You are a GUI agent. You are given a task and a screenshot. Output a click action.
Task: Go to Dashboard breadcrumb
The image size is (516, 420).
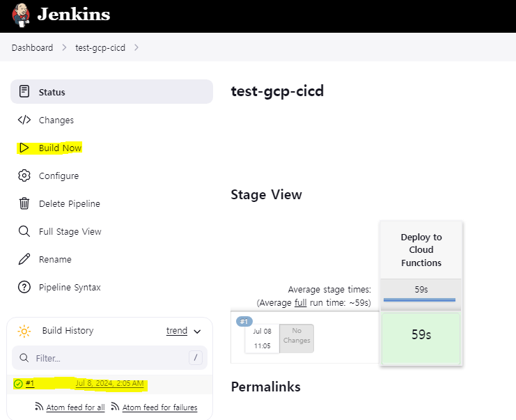(x=32, y=48)
